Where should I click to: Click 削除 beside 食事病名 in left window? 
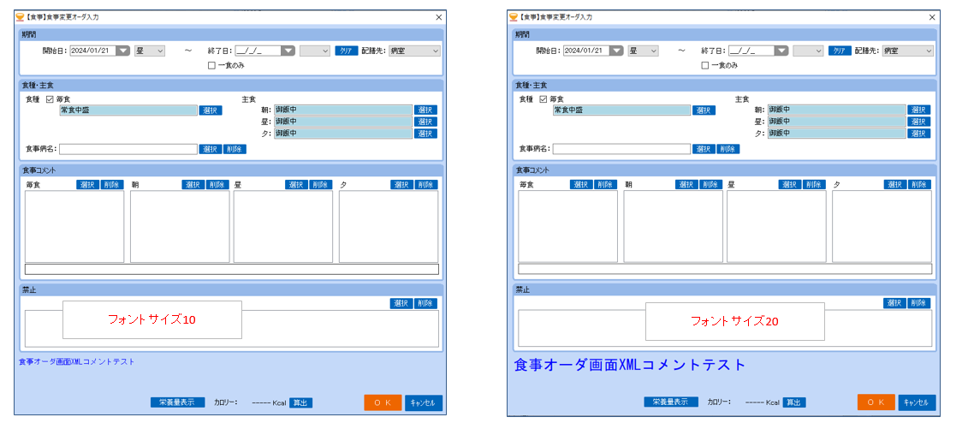tap(235, 149)
